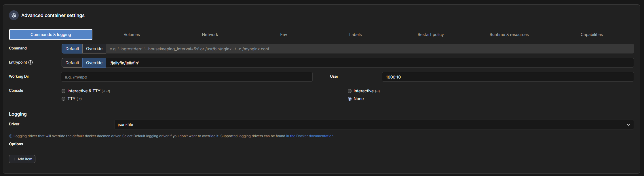Select the TTY (-t) console option
Screen dimensions: 644x176
click(x=64, y=99)
